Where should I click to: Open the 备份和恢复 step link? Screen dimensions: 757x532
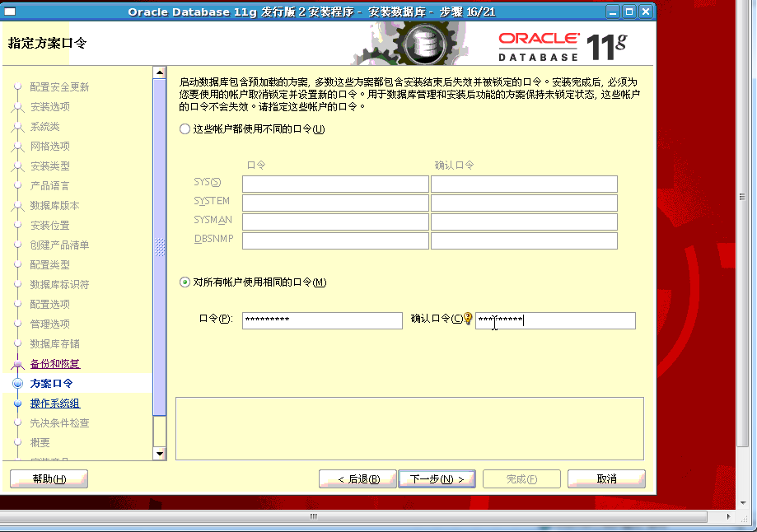pos(55,363)
